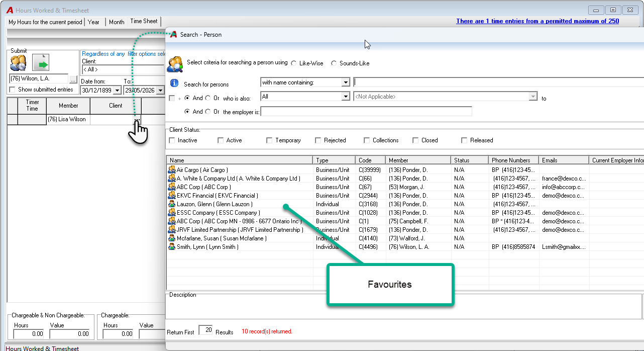The height and width of the screenshot is (351, 644).
Task: Tick the Inactive client status checkbox
Action: [x=172, y=140]
